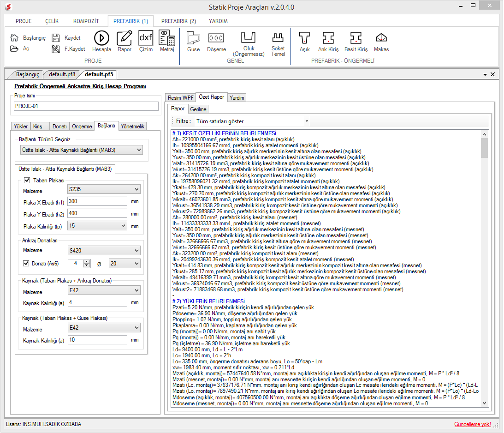Viewport: 504px width, 433px height.
Task: Click the Aç open folder icon
Action: [x=14, y=48]
